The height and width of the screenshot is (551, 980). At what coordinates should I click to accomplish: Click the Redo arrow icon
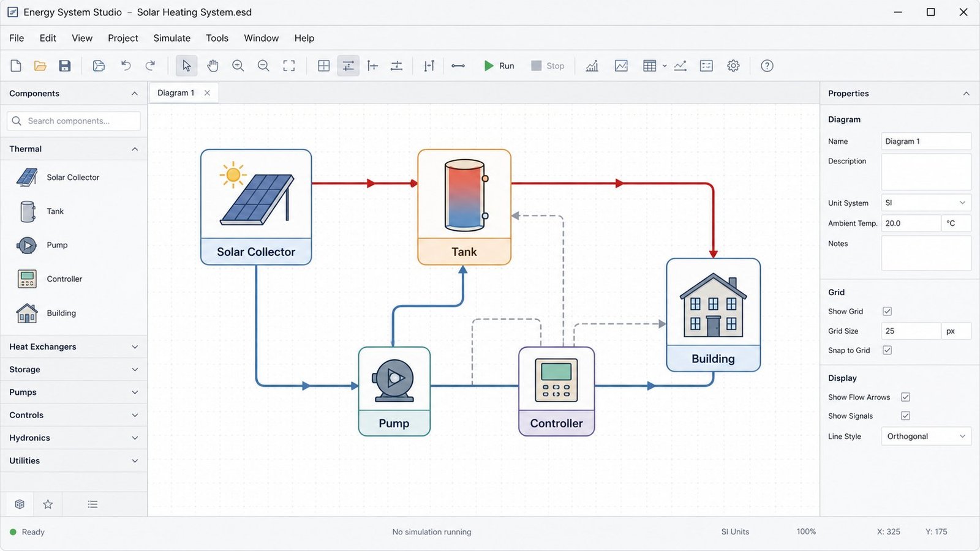[x=151, y=66]
